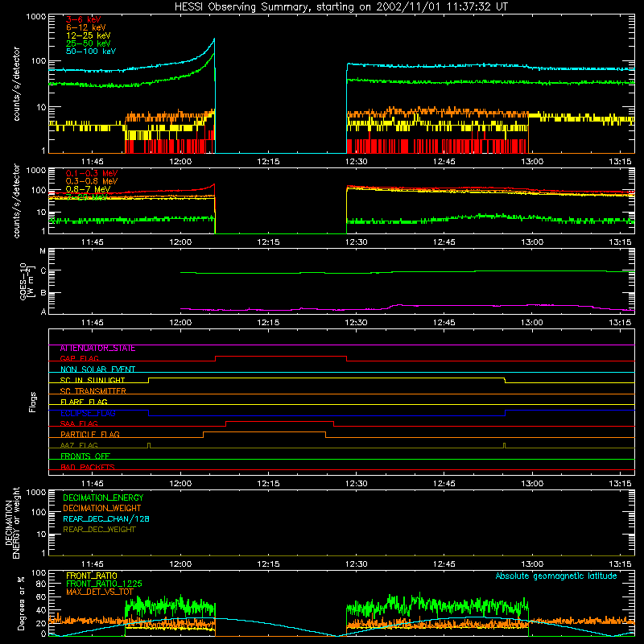Click the 12:15 time tick below Flags panel

coord(268,484)
